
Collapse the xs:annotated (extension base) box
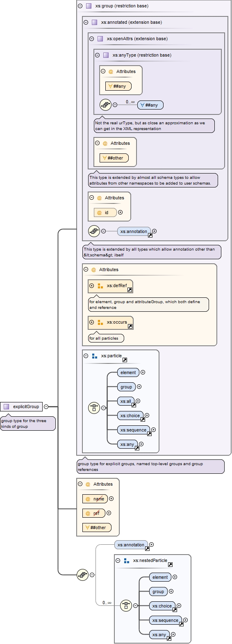86,22
